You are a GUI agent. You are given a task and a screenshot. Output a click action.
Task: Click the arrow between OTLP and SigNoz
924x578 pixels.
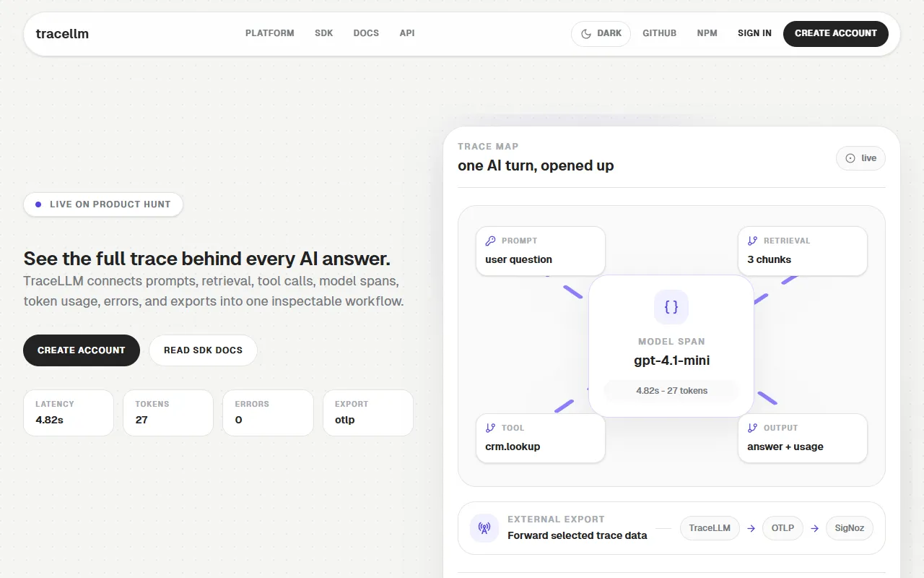[x=815, y=528]
